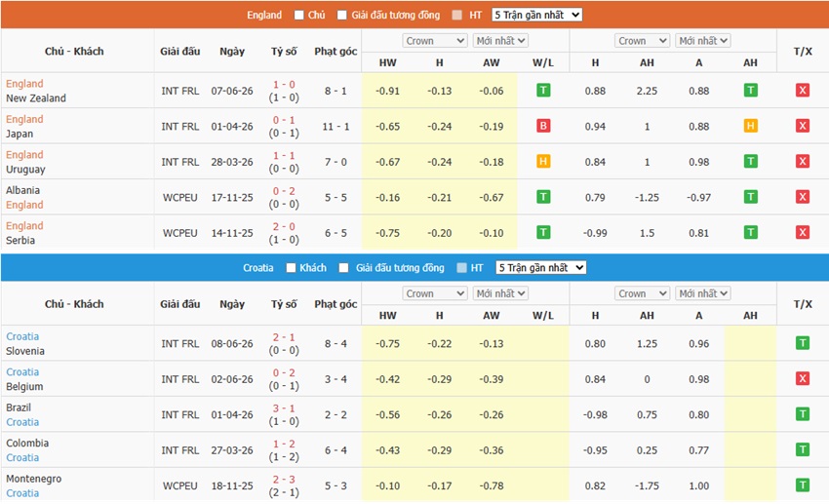Open England's Mới nhất dropdown above AW column
The width and height of the screenshot is (829, 504).
tap(500, 41)
